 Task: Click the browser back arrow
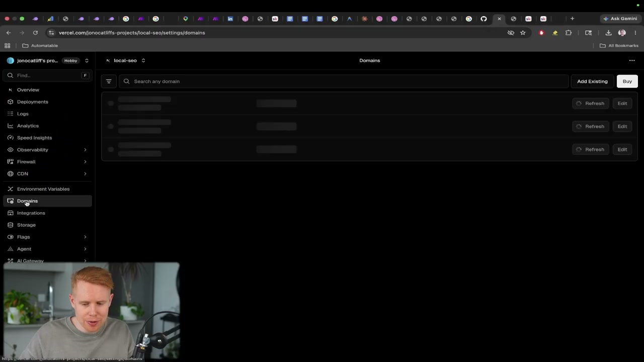(x=9, y=33)
